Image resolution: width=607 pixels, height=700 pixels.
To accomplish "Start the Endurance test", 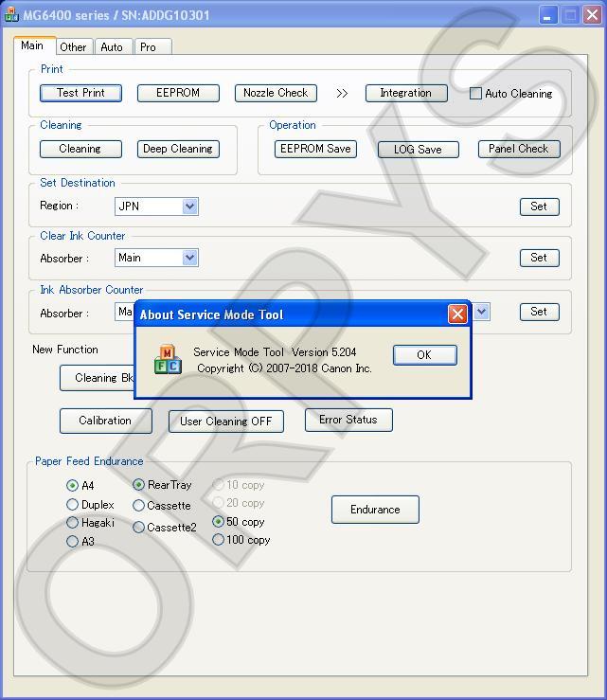I will (x=375, y=510).
